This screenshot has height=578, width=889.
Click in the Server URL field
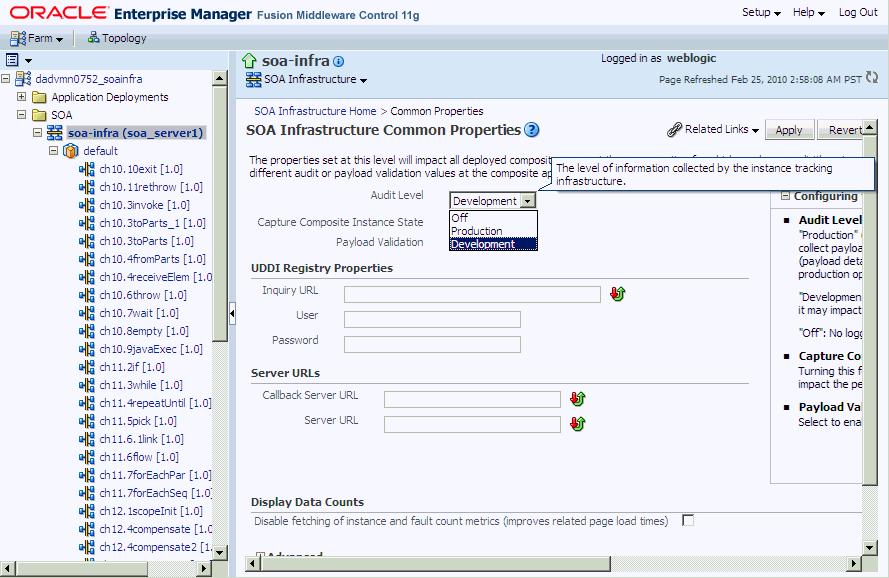point(472,424)
